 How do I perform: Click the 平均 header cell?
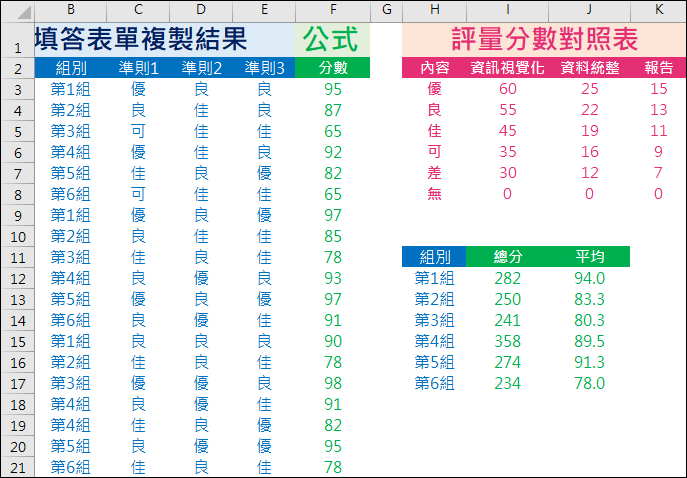click(589, 256)
